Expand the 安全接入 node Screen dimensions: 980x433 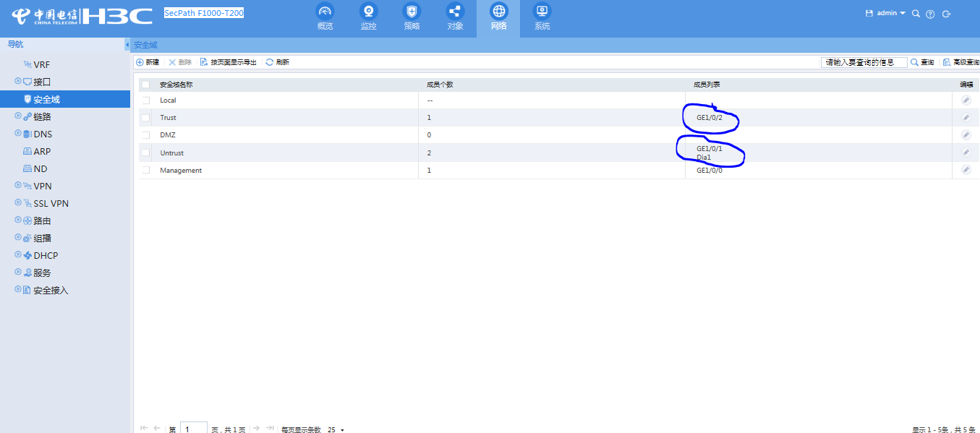click(18, 290)
